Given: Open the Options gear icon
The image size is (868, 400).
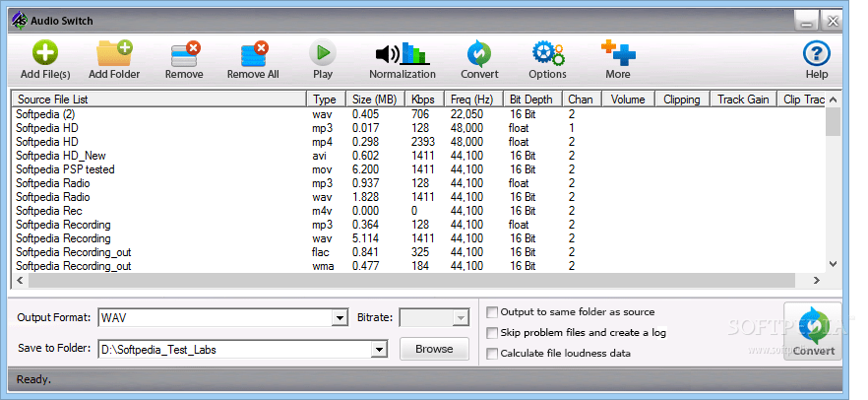Looking at the screenshot, I should coord(547,59).
